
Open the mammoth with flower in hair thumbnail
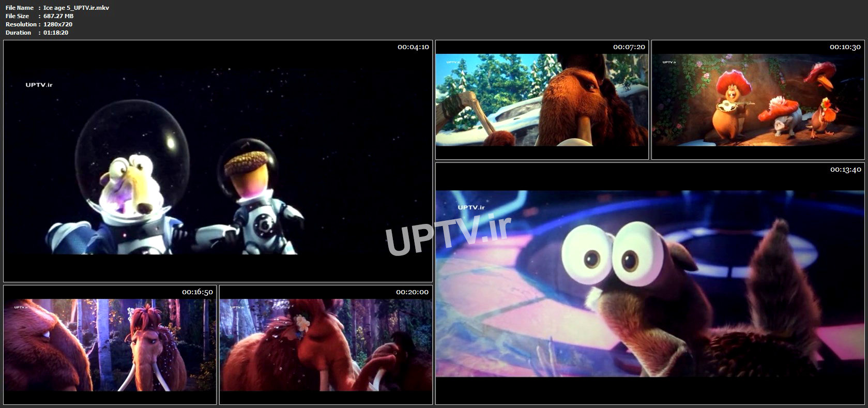coord(326,345)
